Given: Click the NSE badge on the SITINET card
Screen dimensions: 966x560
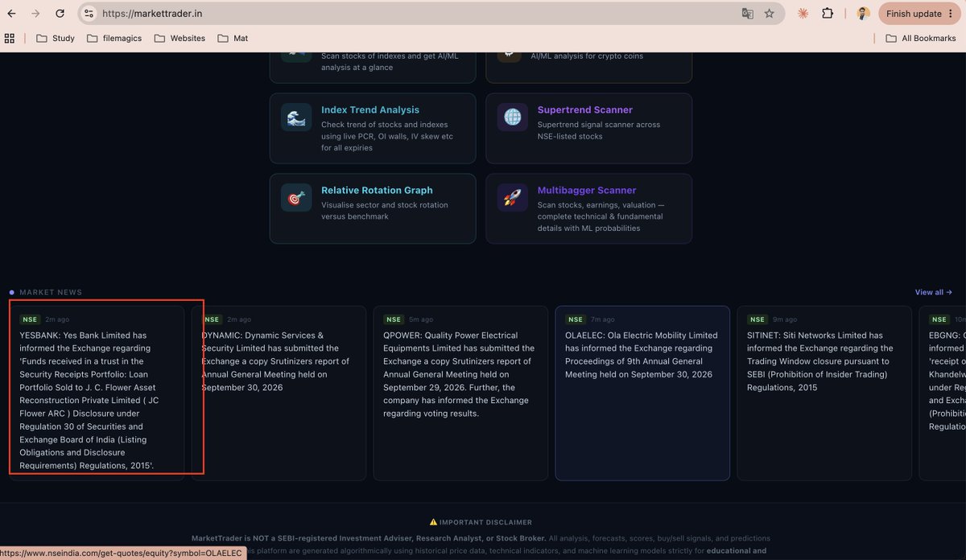Looking at the screenshot, I should click(757, 319).
